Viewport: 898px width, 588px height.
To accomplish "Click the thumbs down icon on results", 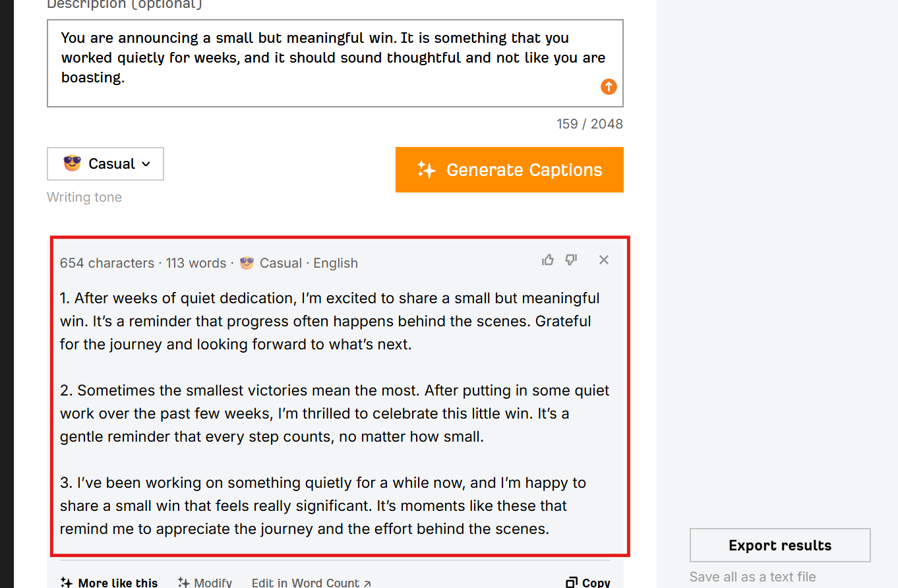I will click(x=572, y=260).
